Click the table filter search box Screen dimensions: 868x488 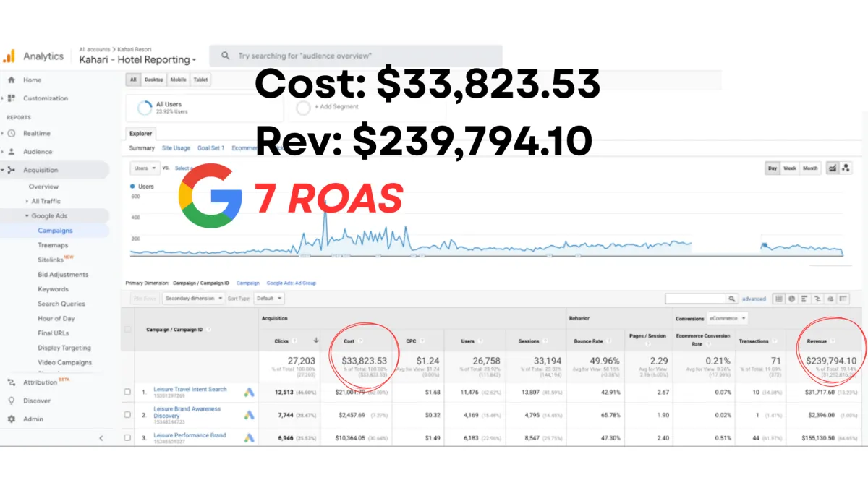pos(696,298)
